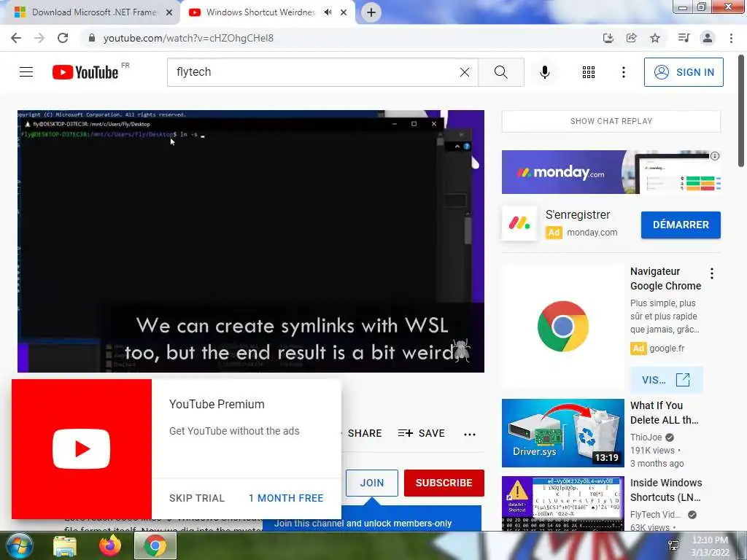Open the monday.com banner ad image

pos(611,172)
